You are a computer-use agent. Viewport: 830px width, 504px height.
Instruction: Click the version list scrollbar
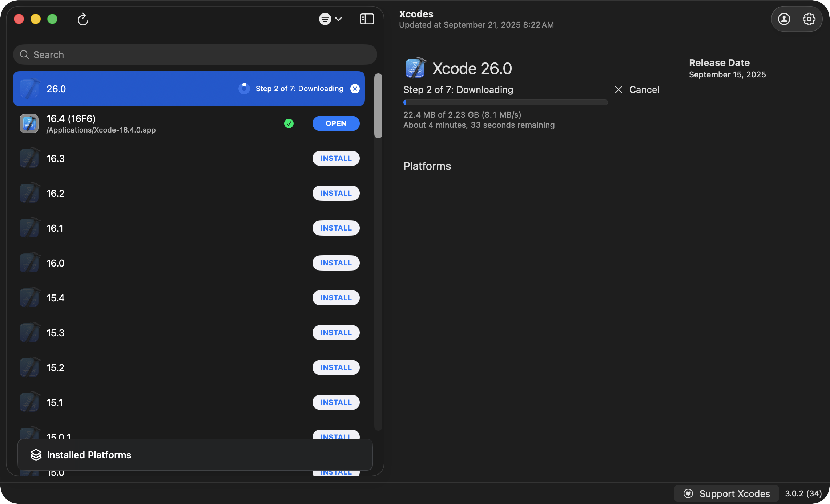coord(378,106)
